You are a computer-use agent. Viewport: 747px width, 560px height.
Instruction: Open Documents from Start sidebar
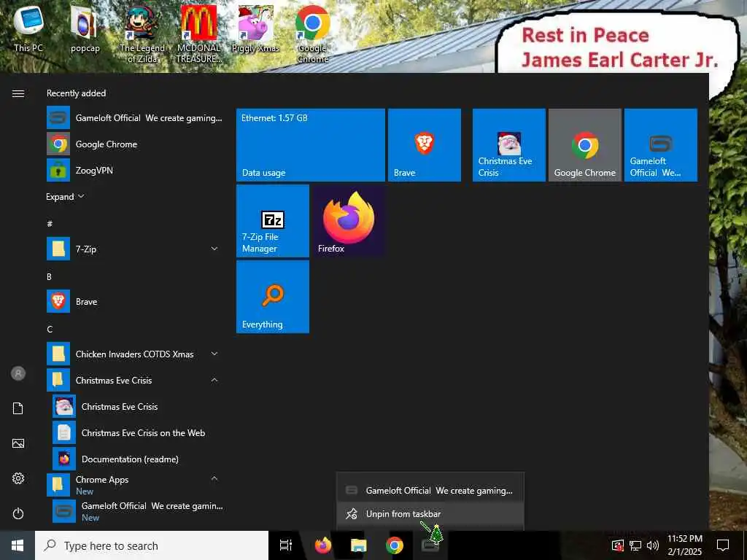[18, 408]
